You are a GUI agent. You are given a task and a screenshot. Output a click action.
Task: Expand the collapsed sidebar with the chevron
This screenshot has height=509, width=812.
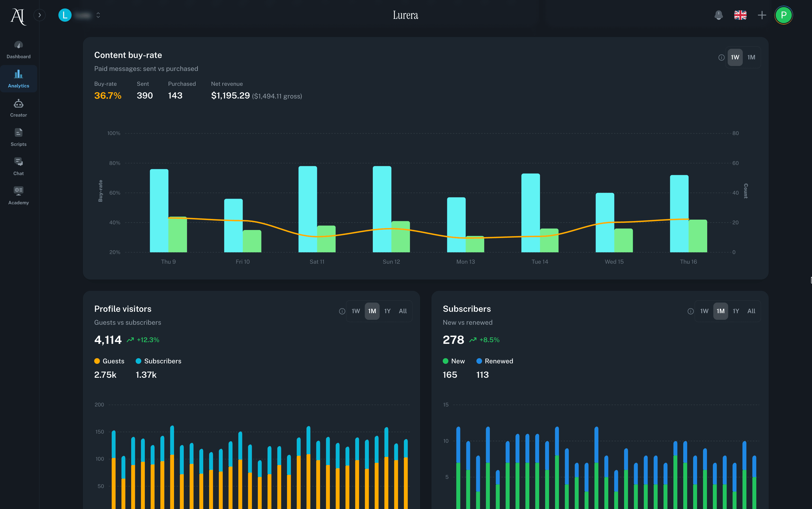click(x=39, y=15)
